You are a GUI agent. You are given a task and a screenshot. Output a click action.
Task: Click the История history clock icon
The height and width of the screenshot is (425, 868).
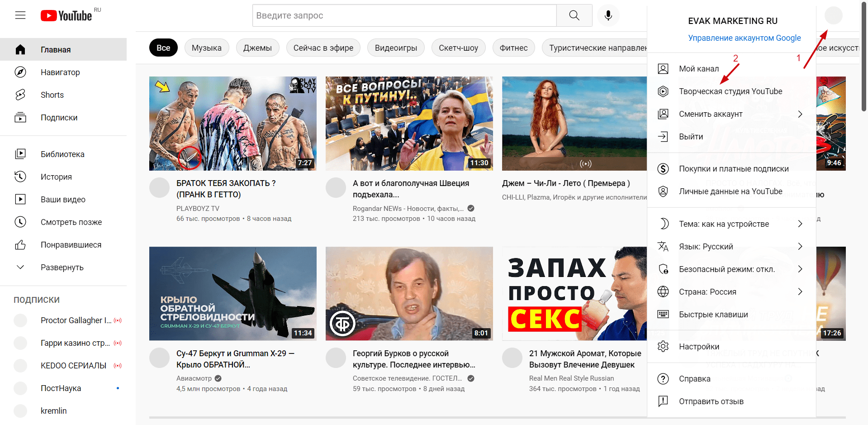tap(20, 177)
